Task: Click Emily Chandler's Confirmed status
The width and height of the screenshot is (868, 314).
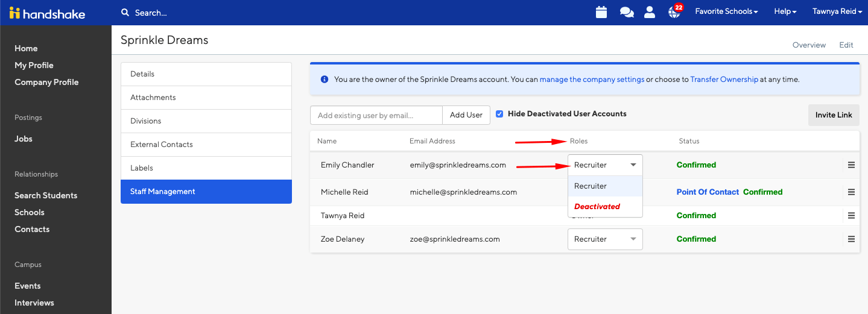Action: [696, 165]
